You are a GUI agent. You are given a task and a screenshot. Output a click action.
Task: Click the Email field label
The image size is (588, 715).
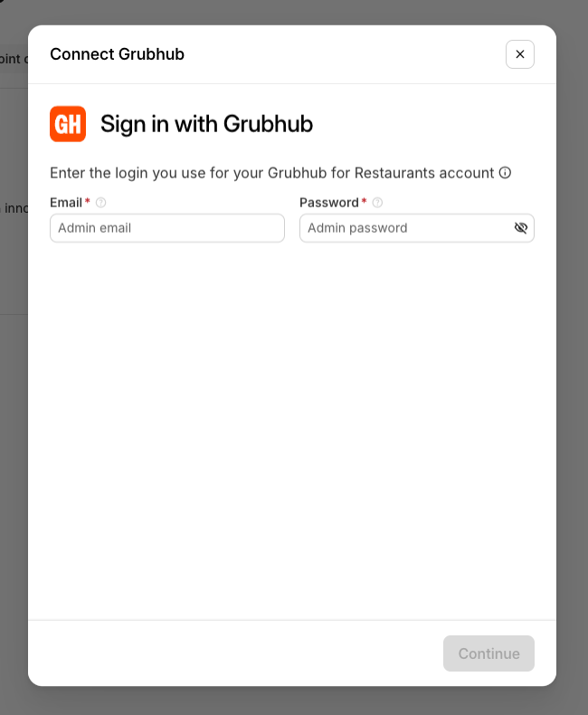pyautogui.click(x=66, y=203)
